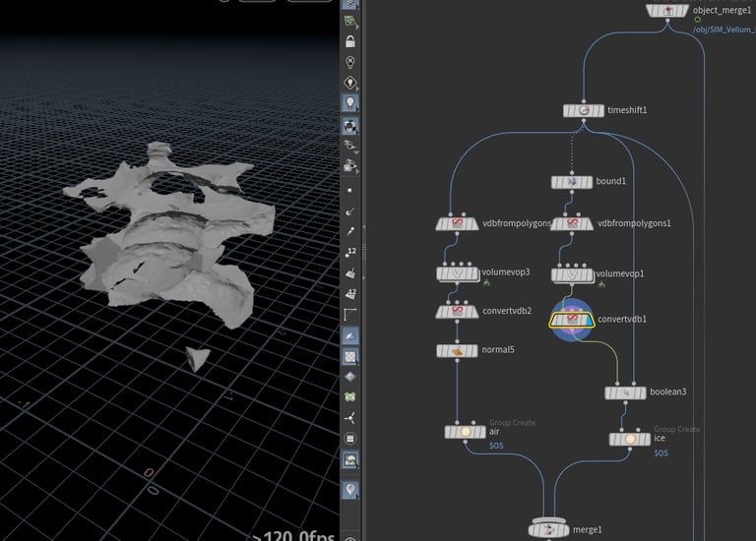The image size is (756, 541).
Task: Select the merge1 node icon
Action: click(x=548, y=530)
